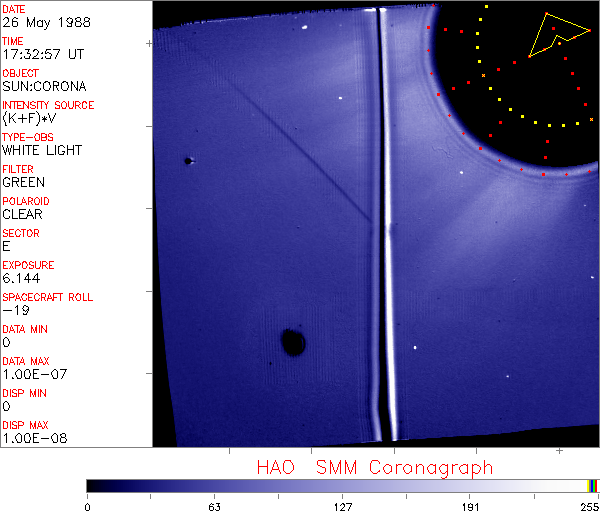Click the color bar at value 127

click(x=342, y=486)
